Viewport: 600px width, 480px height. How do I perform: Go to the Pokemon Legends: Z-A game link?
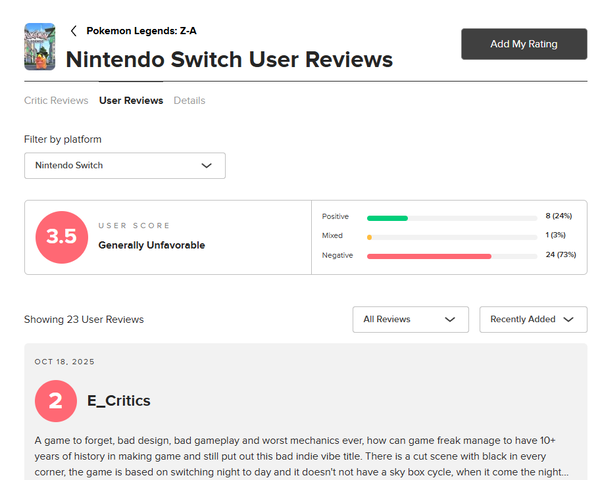141,31
